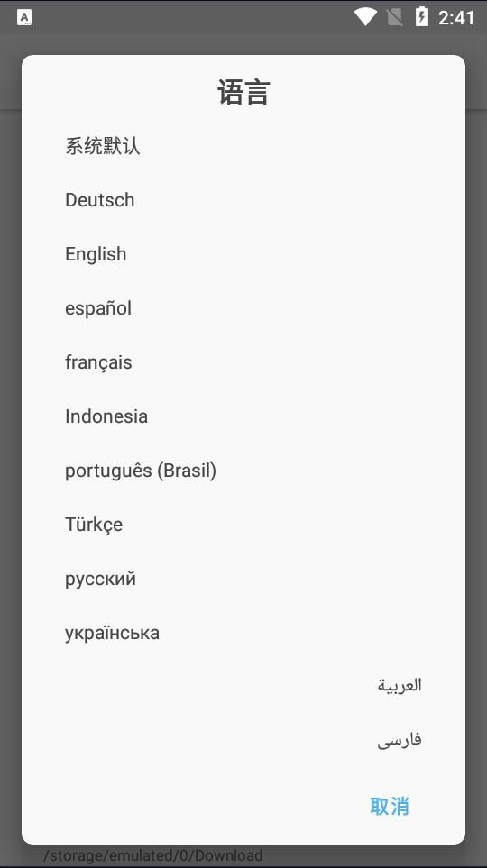Pick español in the language dialog

[243, 308]
